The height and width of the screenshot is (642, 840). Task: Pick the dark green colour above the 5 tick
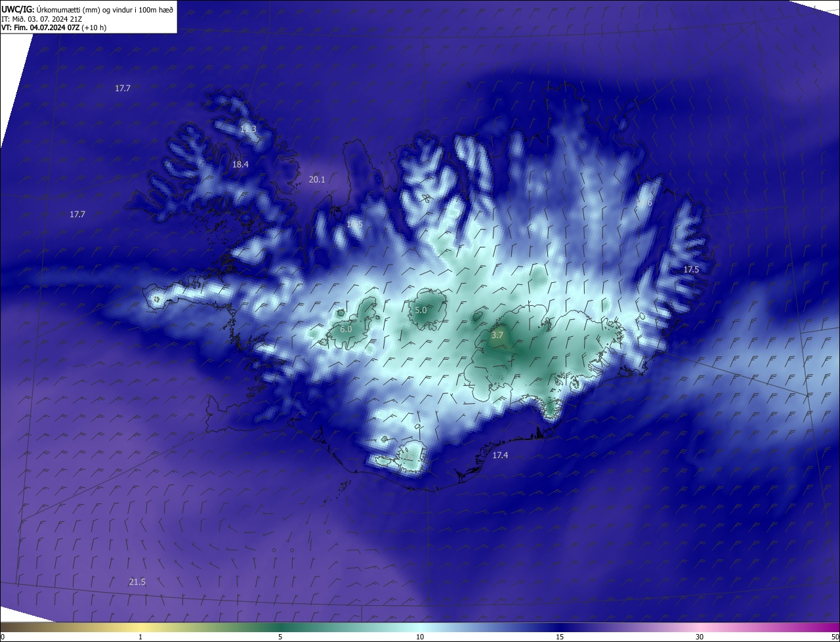pyautogui.click(x=280, y=627)
